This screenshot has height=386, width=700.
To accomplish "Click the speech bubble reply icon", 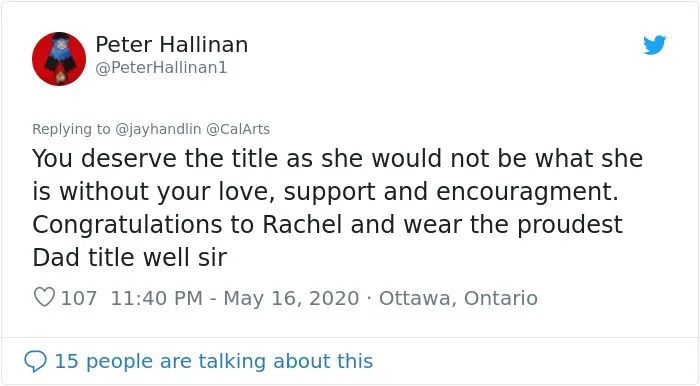I will (x=35, y=361).
